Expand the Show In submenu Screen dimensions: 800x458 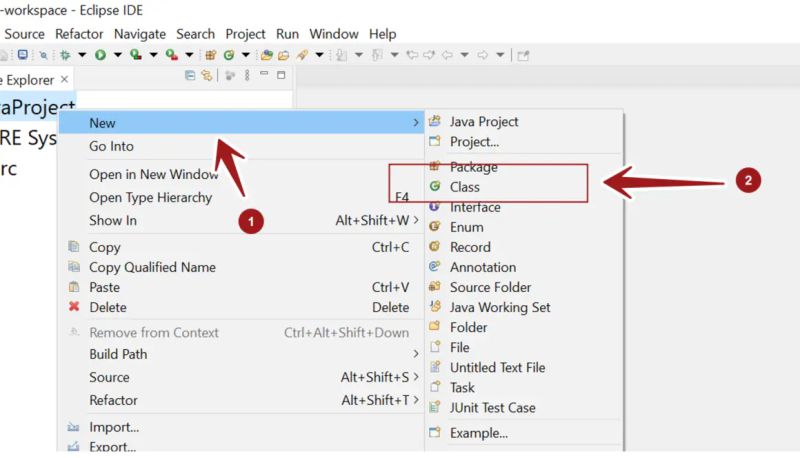pos(241,220)
